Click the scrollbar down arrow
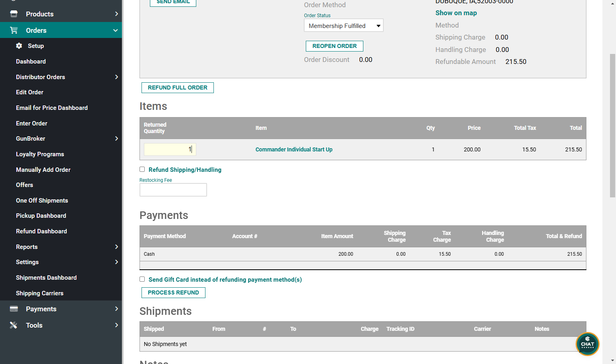Screen dimensions: 616x364 click(612, 360)
